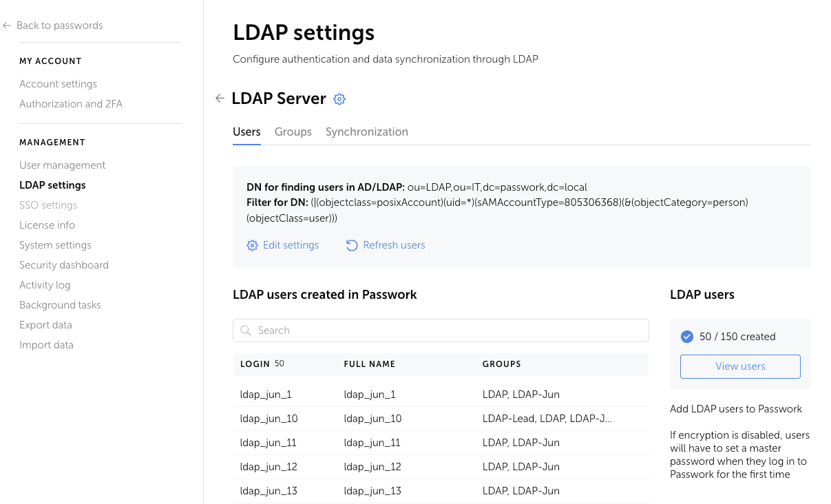The image size is (831, 504).
Task: Switch to the Groups tab
Action: coord(293,132)
